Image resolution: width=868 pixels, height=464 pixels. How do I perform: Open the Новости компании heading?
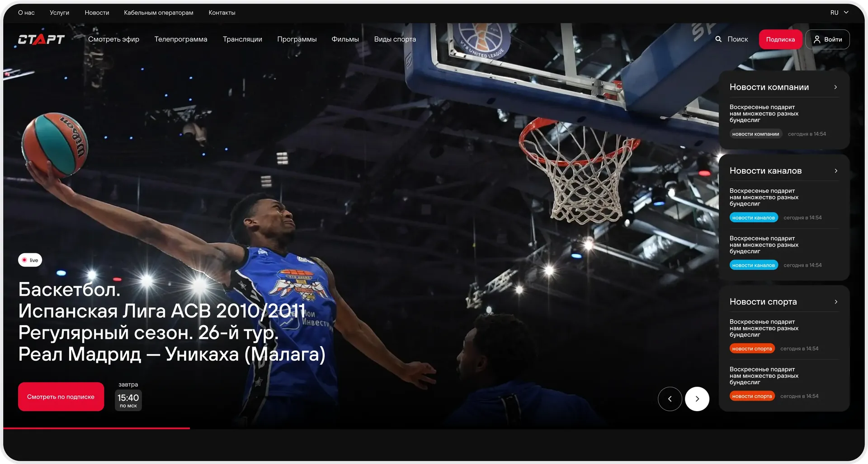click(x=769, y=87)
